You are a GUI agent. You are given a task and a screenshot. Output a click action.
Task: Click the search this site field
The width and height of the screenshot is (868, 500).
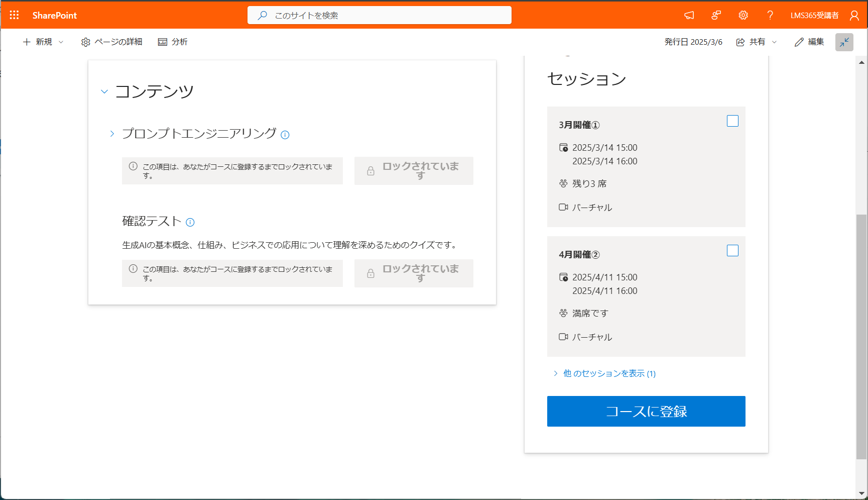[x=380, y=15]
